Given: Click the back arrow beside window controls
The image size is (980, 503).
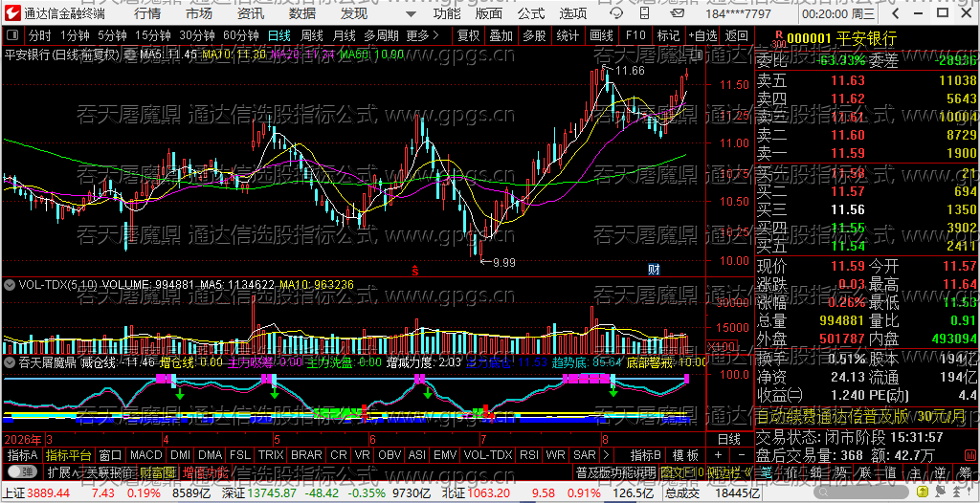Looking at the screenshot, I should pyautogui.click(x=896, y=13).
